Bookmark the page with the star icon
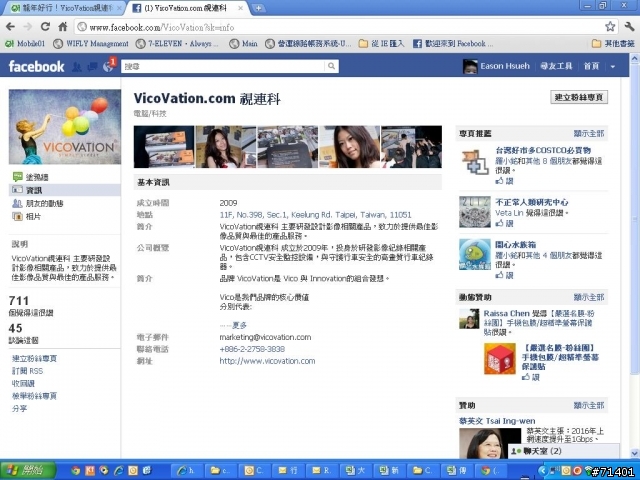The height and width of the screenshot is (480, 640). coord(610,27)
